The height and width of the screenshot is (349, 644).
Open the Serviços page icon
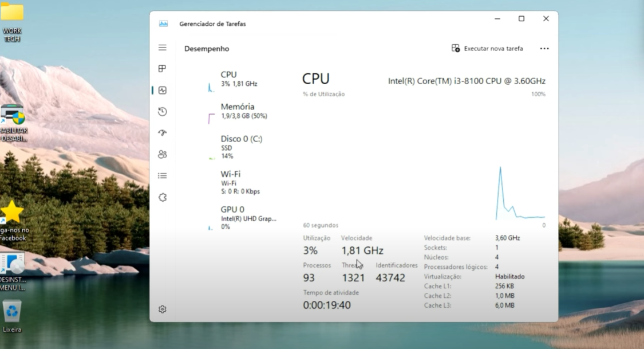(162, 197)
